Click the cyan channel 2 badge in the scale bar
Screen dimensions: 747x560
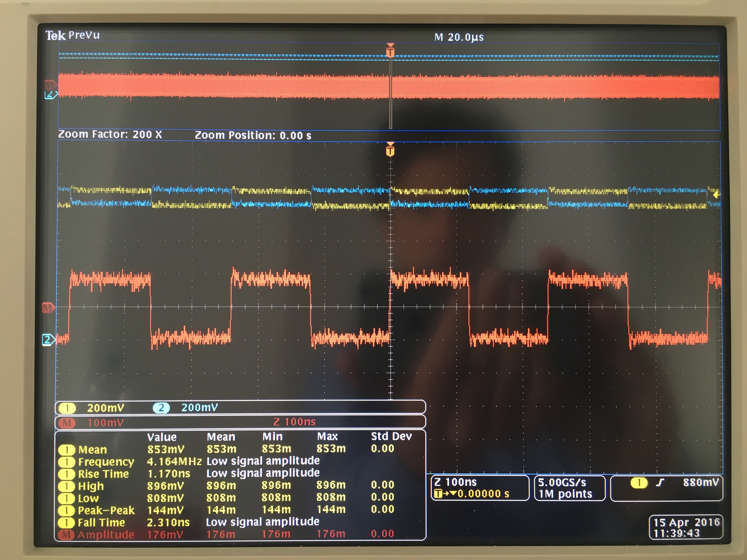pyautogui.click(x=161, y=408)
